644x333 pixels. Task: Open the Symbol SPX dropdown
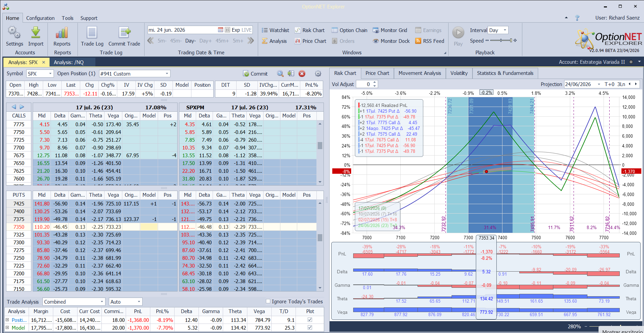click(x=50, y=74)
